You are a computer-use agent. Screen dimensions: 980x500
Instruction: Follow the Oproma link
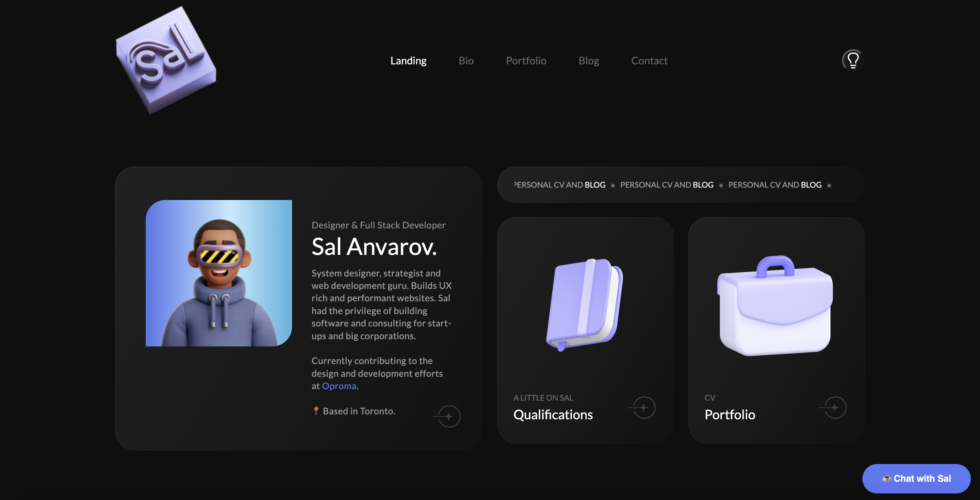pyautogui.click(x=338, y=386)
